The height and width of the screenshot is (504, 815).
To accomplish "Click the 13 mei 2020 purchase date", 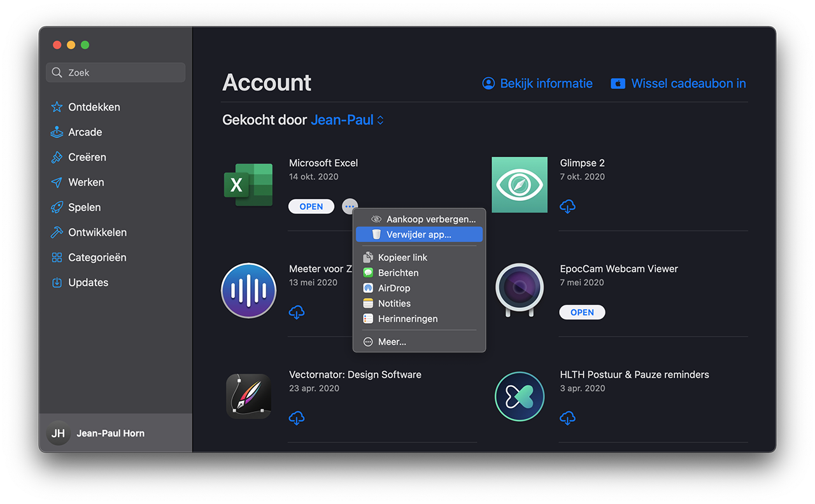I will [x=313, y=283].
